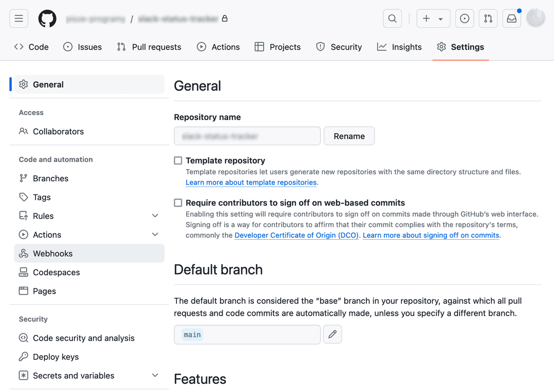Open the Developer Certificate of Origin link

(296, 235)
